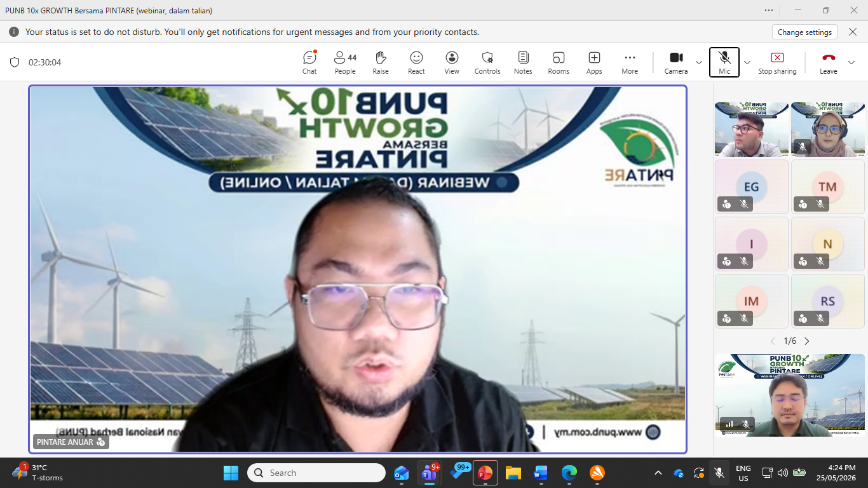Click the meeting timer 02:30:04

pyautogui.click(x=44, y=62)
